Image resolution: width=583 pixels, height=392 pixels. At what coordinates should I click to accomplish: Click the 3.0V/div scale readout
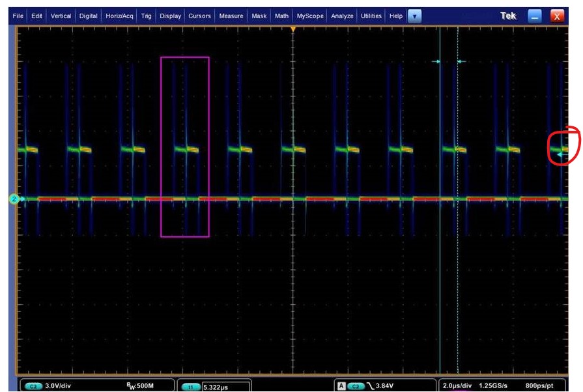click(58, 386)
